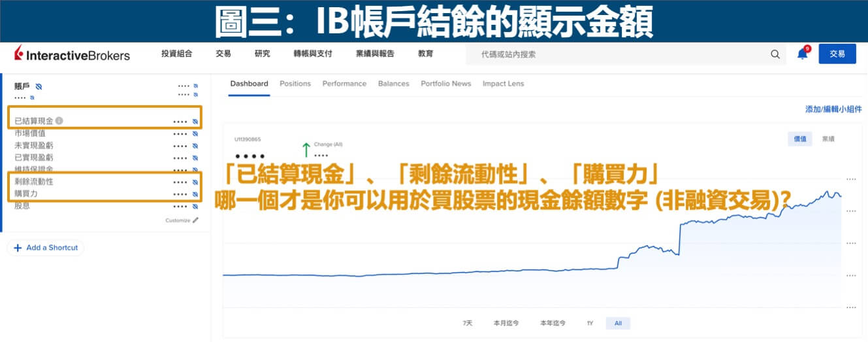Image resolution: width=868 pixels, height=342 pixels.
Task: Click the 購買力 row label
Action: coord(26,194)
